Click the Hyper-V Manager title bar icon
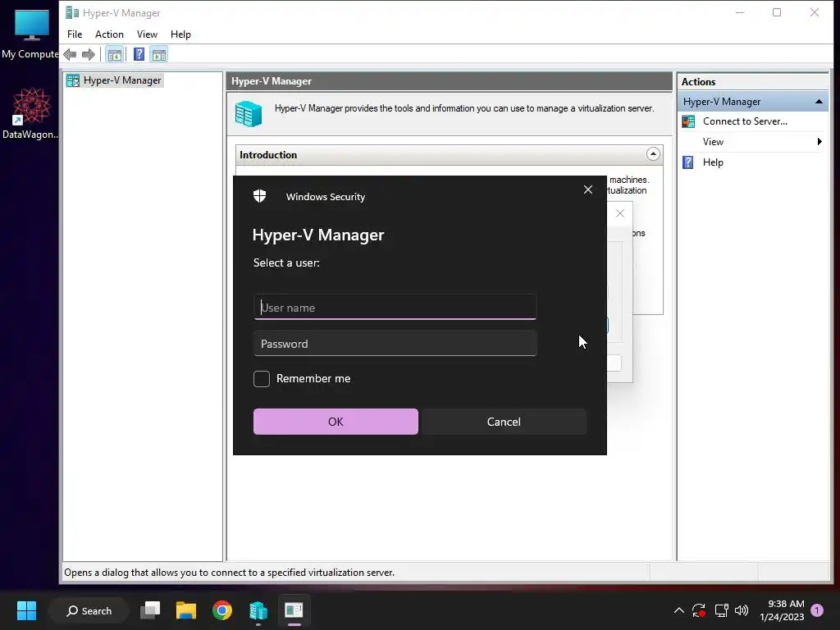Screen dimensions: 840x630 point(72,12)
